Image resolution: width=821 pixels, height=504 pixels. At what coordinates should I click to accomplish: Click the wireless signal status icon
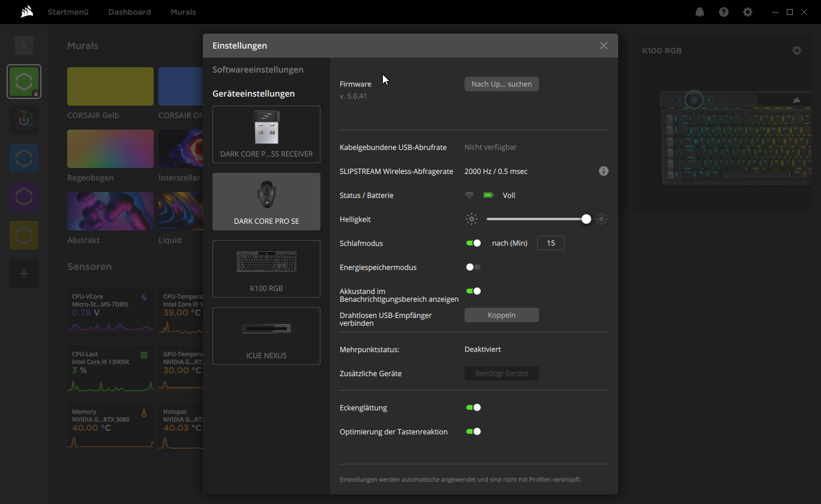point(469,195)
